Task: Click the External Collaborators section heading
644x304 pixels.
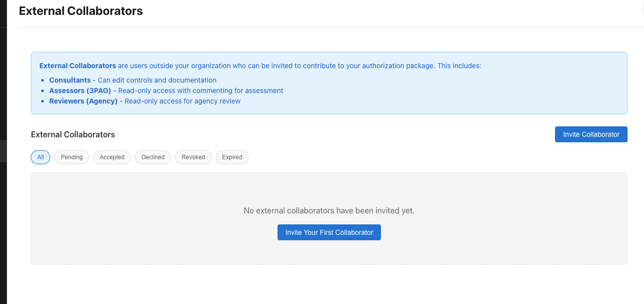Action: [73, 134]
